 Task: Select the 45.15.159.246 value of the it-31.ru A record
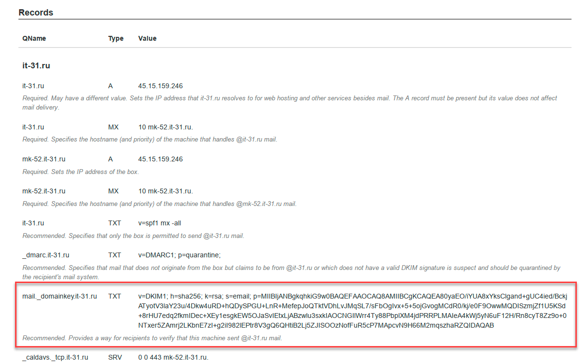pos(161,86)
